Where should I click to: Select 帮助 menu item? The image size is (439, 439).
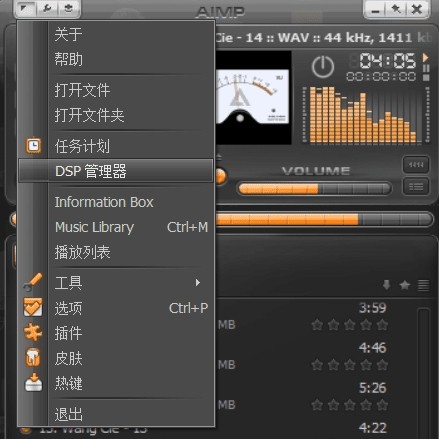point(115,59)
